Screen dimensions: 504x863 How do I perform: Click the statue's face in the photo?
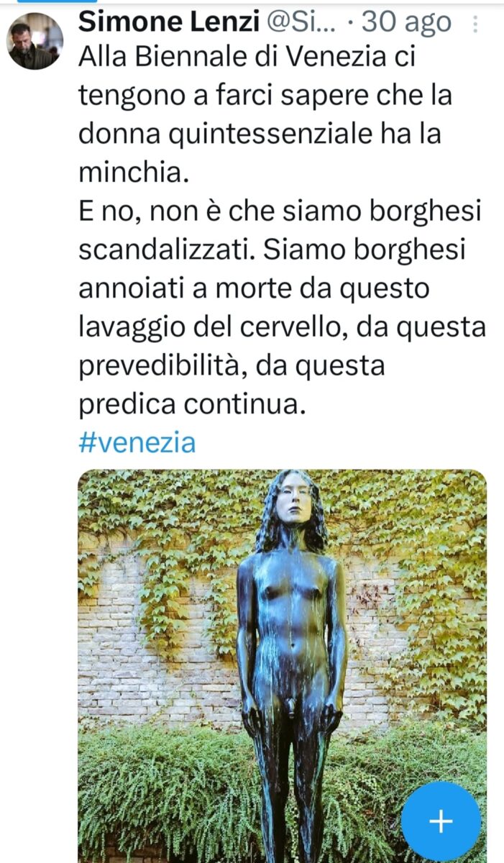coord(293,501)
